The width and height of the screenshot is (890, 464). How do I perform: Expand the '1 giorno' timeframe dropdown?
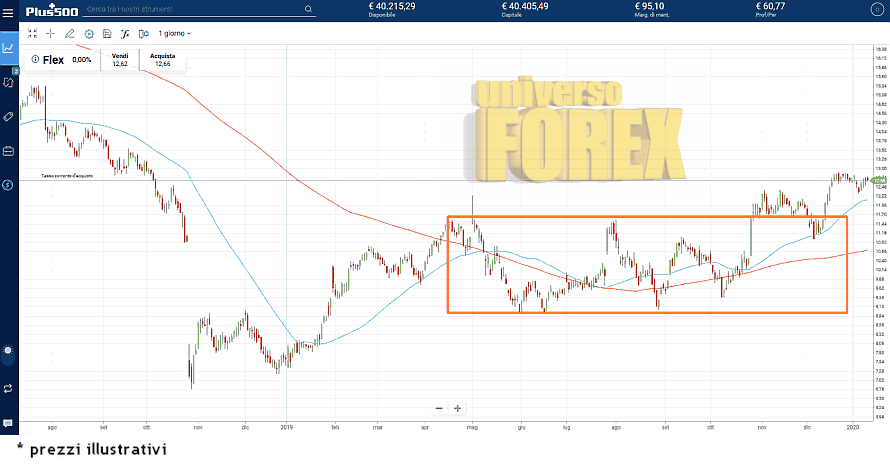point(174,33)
